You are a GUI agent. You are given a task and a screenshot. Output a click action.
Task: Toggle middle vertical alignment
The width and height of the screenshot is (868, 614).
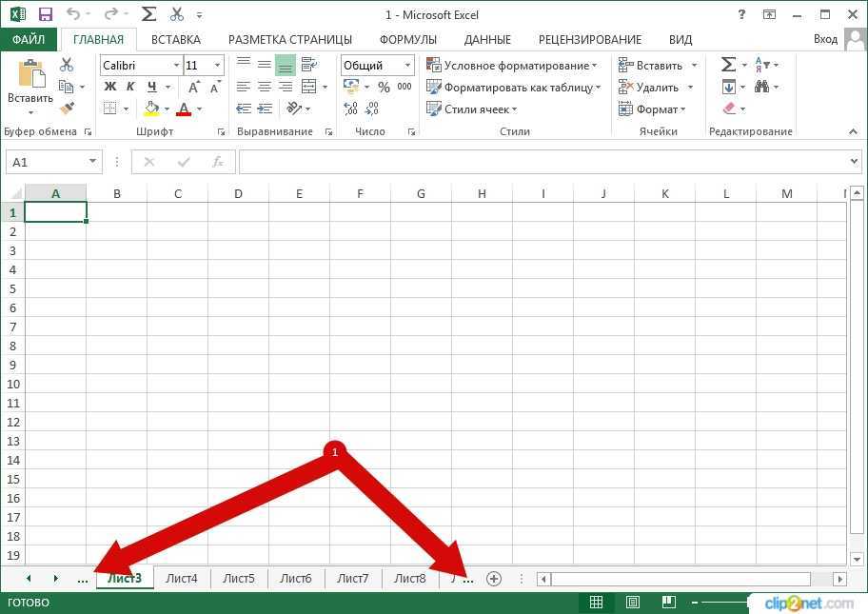[x=265, y=64]
